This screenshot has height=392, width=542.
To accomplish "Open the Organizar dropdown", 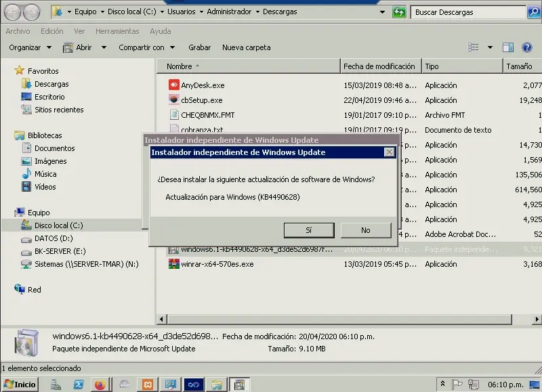I will [x=30, y=47].
